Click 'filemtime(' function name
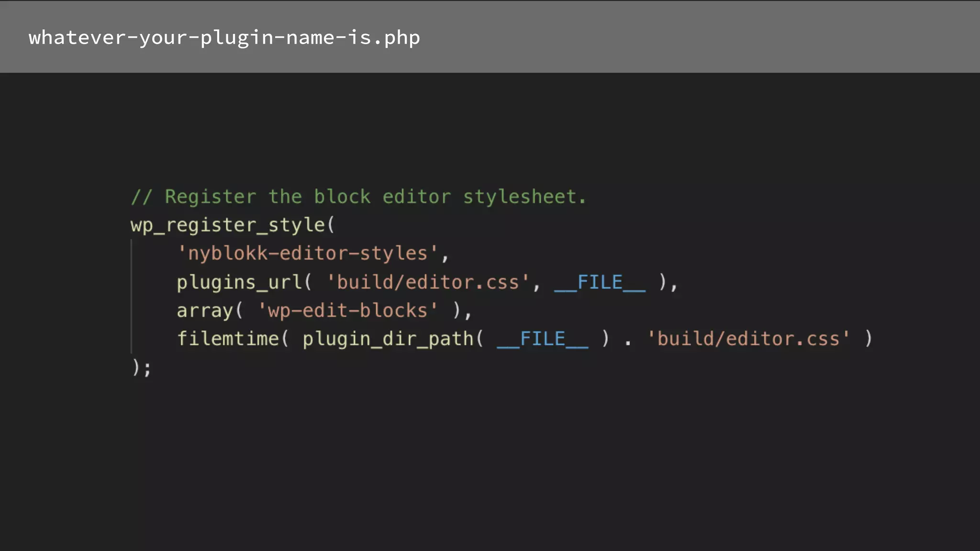980x551 pixels. [233, 339]
